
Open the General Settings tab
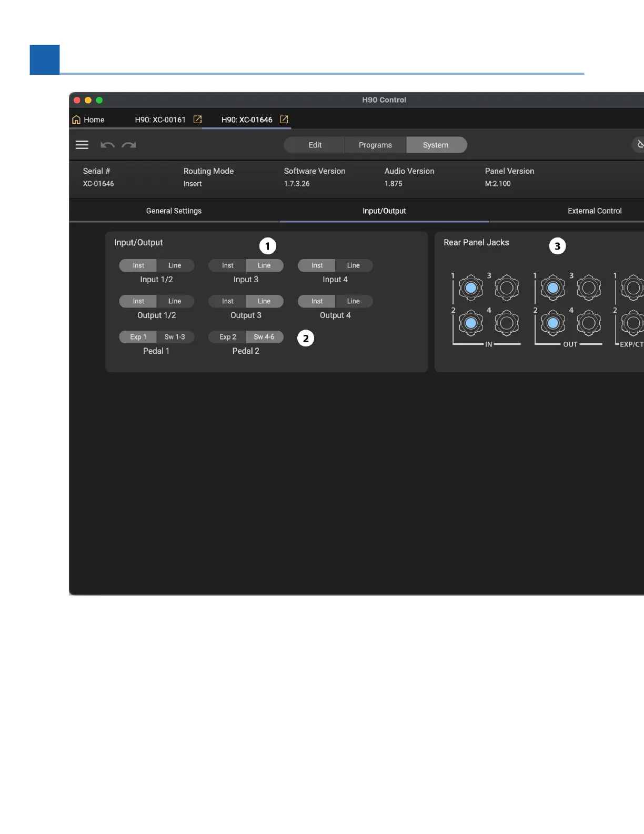[x=174, y=211]
